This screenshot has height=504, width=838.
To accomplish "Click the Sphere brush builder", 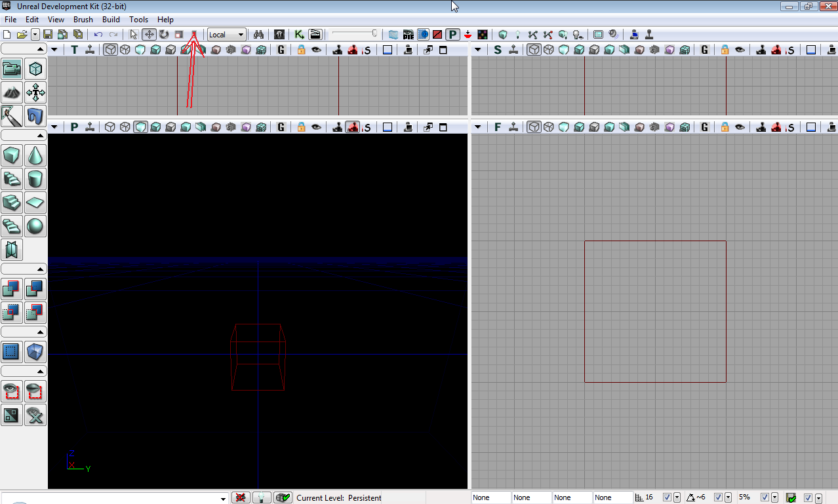I will point(35,226).
